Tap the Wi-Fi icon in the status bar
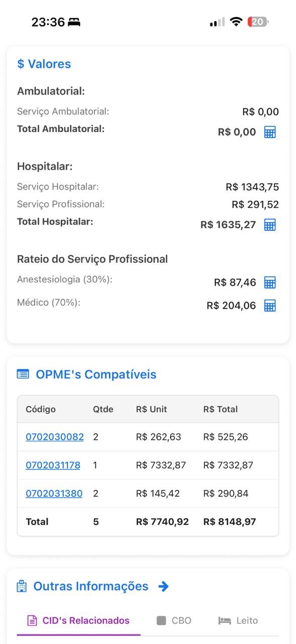The image size is (296, 644). click(x=236, y=22)
